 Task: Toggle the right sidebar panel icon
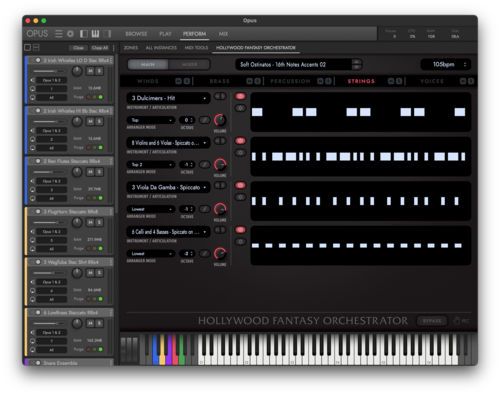point(107,34)
